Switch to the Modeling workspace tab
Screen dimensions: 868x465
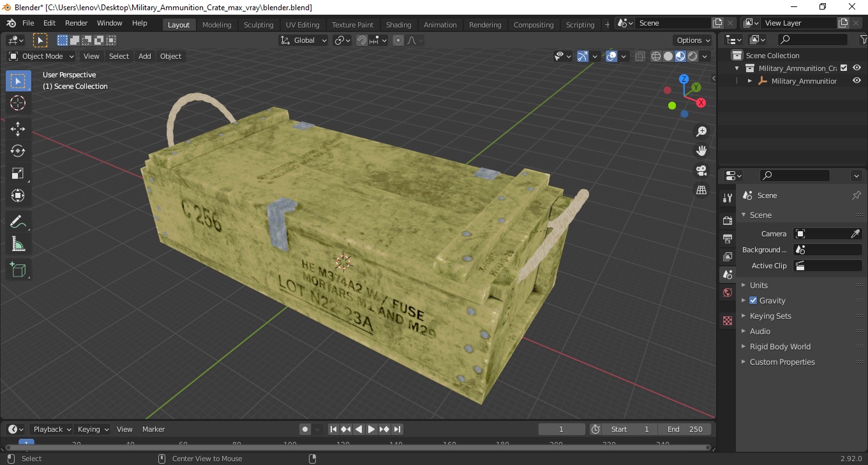click(216, 25)
